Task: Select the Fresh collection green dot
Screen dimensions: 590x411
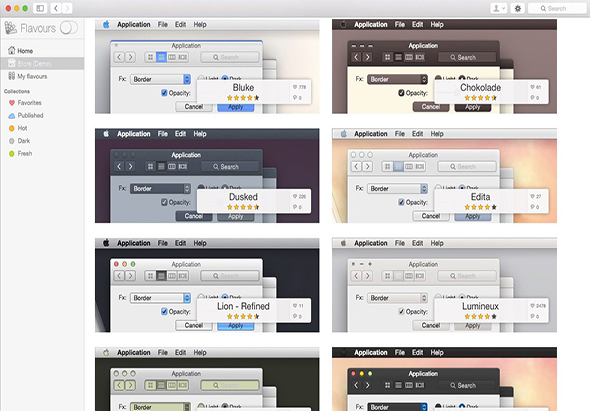Action: 12,154
